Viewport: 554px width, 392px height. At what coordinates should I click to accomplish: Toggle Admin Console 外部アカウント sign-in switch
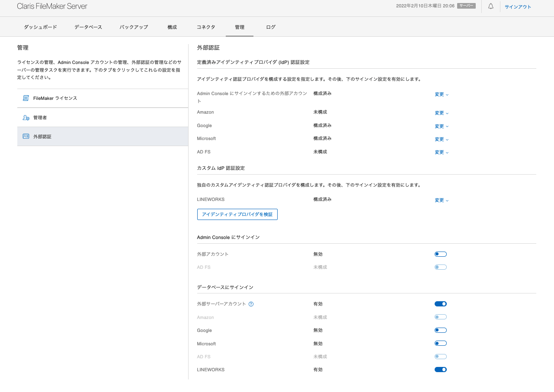[x=441, y=254]
